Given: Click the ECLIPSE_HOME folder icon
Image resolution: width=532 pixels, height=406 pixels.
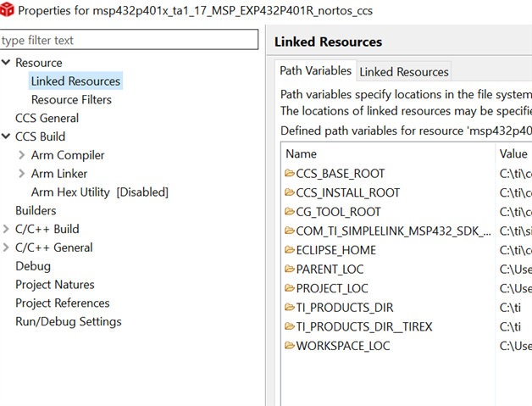Looking at the screenshot, I should pyautogui.click(x=290, y=250).
